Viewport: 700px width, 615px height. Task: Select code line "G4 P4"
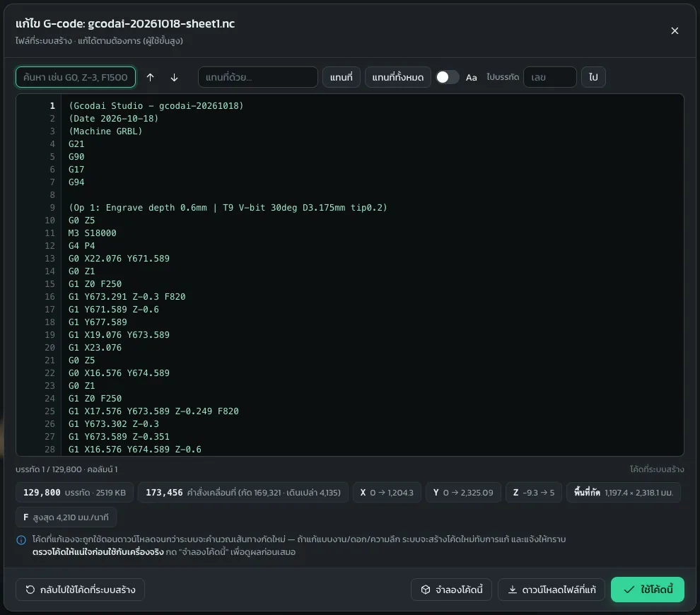tap(82, 246)
